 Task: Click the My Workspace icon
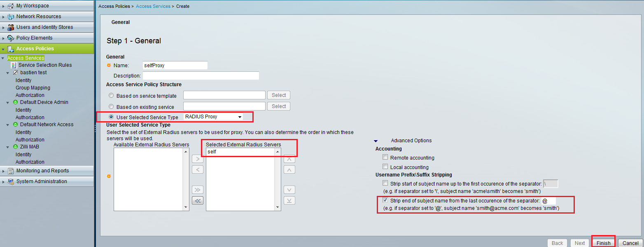pyautogui.click(x=11, y=6)
